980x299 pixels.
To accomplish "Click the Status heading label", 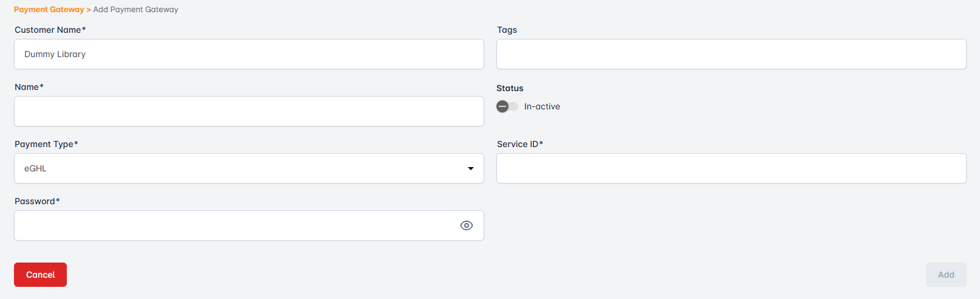I will 510,88.
